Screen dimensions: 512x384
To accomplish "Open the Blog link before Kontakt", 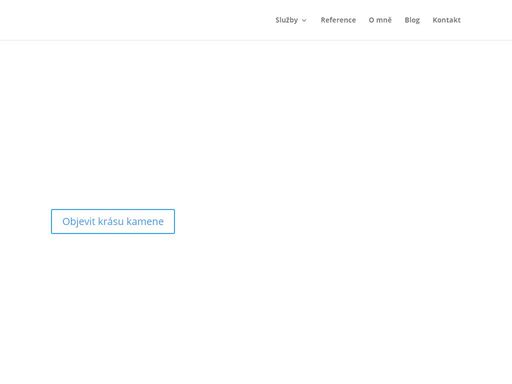I will [412, 20].
